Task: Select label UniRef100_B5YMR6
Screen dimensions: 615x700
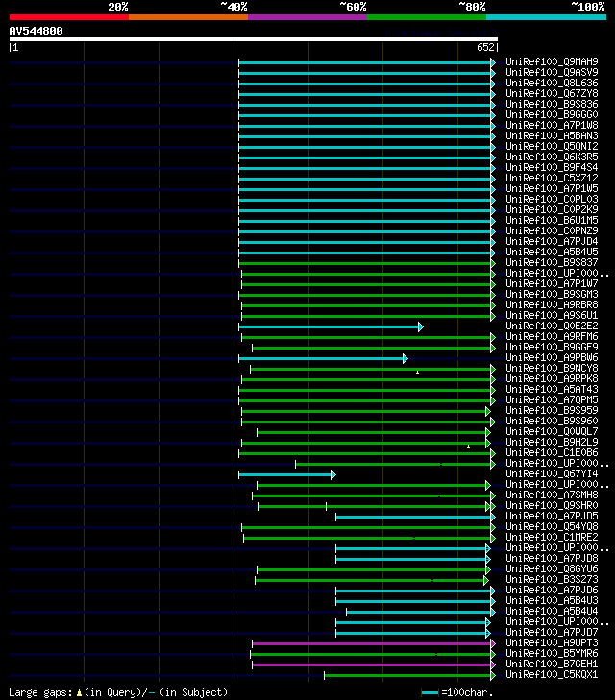Action: tap(552, 654)
